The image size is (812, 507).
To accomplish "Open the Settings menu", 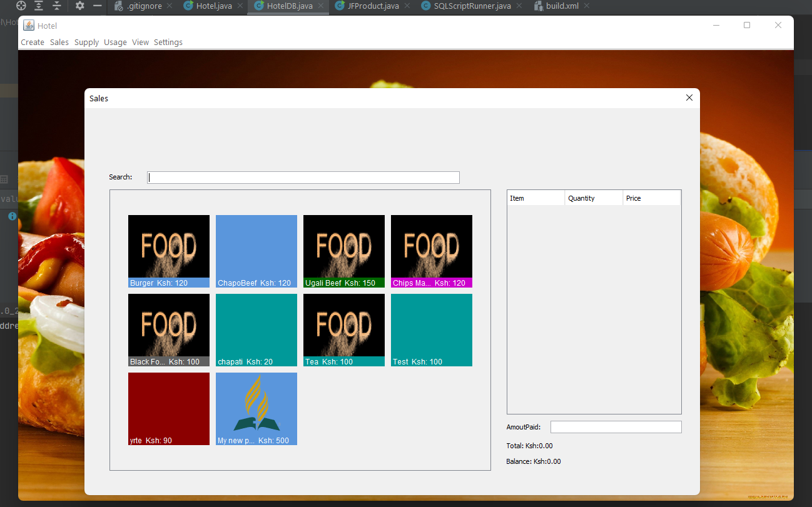I will tap(168, 42).
